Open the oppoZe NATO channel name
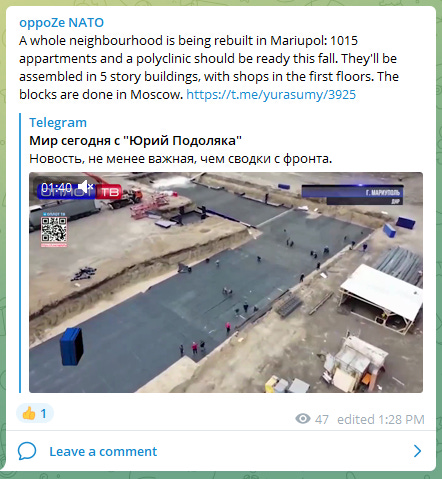 (x=61, y=23)
